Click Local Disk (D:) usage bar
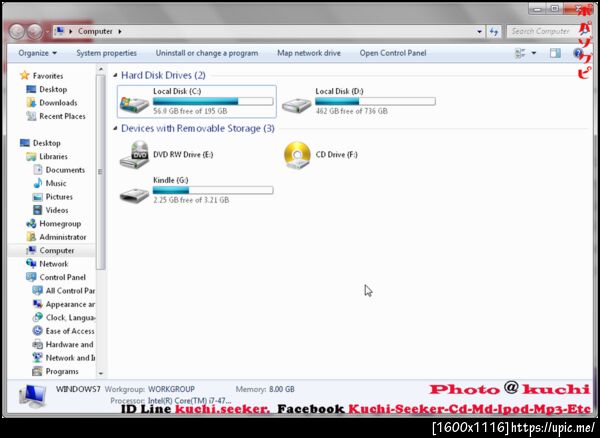This screenshot has height=438, width=600. (x=375, y=101)
